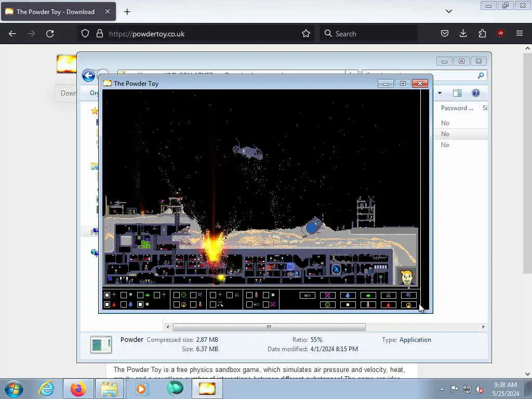Select the green blob render preset button
This screenshot has height=399, width=532.
[x=368, y=295]
